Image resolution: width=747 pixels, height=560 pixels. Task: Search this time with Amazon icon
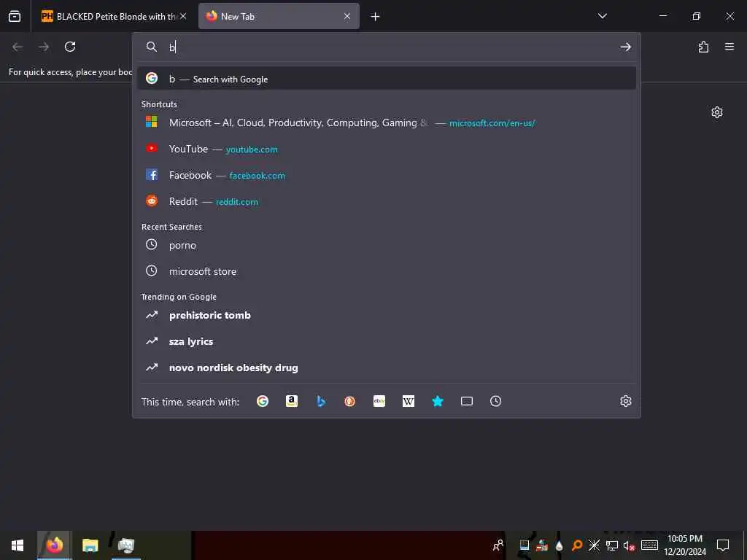[x=292, y=402]
